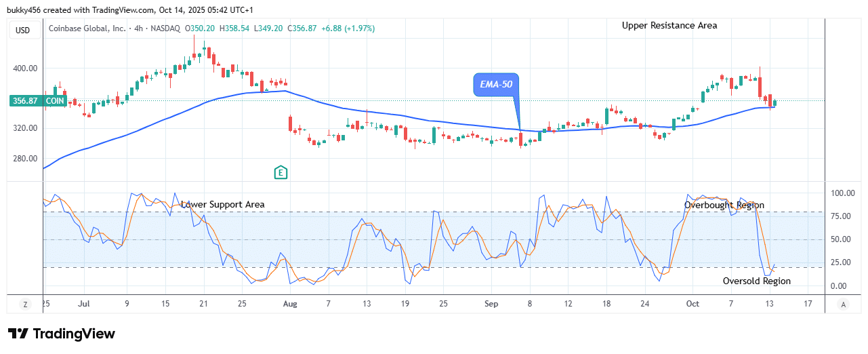Click the earnings E marker on chart
Screen dimensions: 868x354
(x=281, y=172)
